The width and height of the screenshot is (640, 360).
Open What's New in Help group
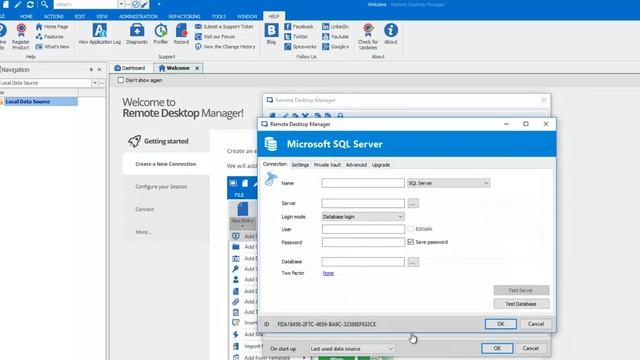tap(53, 47)
